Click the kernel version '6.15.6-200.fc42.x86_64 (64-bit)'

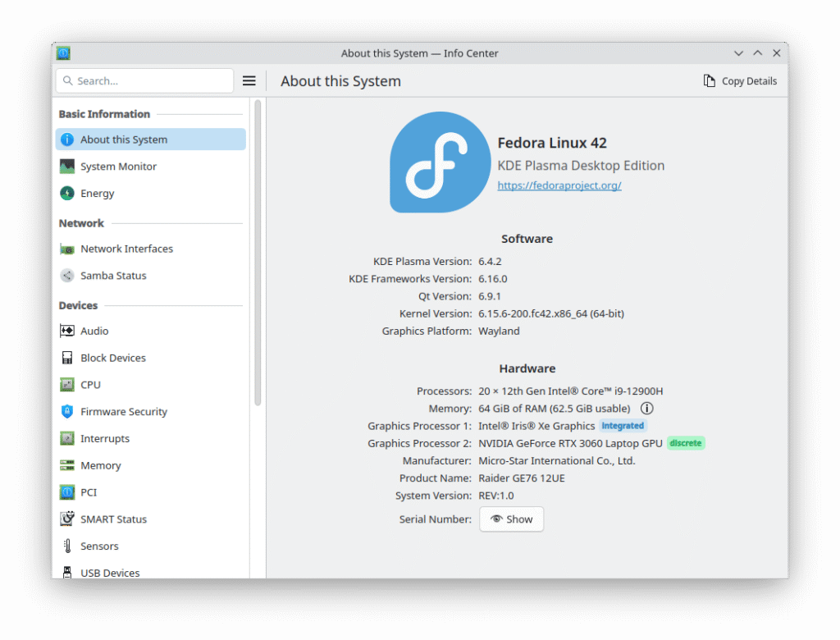tap(550, 313)
